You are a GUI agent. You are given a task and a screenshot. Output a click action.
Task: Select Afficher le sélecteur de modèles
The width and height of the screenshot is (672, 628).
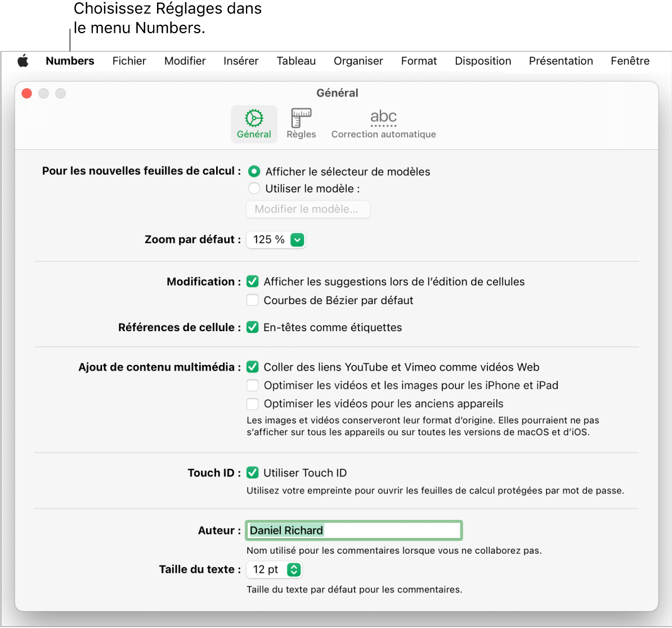click(254, 172)
